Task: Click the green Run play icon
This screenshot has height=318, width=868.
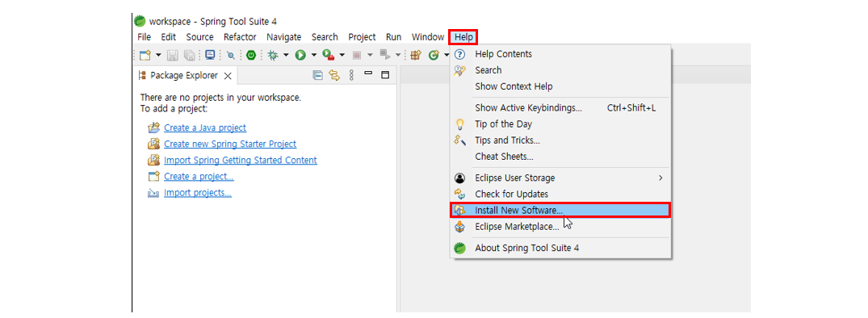Action: tap(300, 55)
